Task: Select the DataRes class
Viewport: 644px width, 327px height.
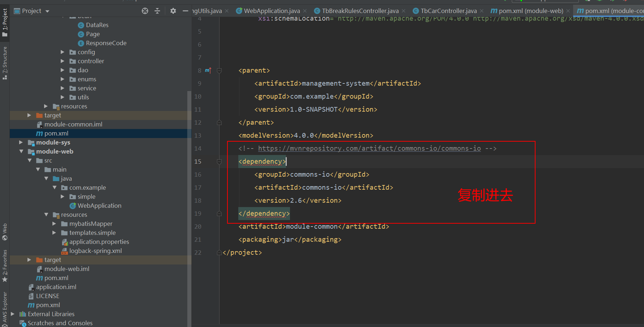Action: [97, 25]
